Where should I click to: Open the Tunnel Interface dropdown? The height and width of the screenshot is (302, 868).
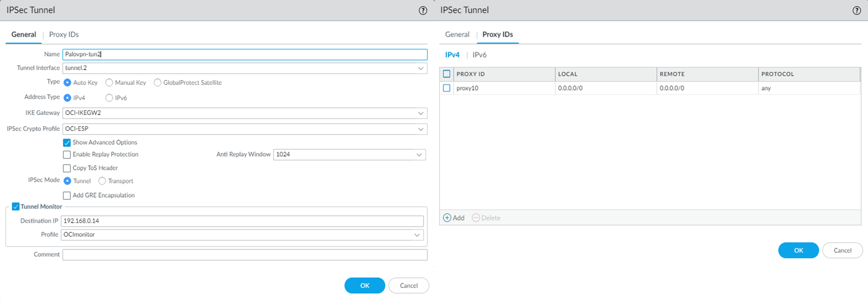[x=421, y=68]
